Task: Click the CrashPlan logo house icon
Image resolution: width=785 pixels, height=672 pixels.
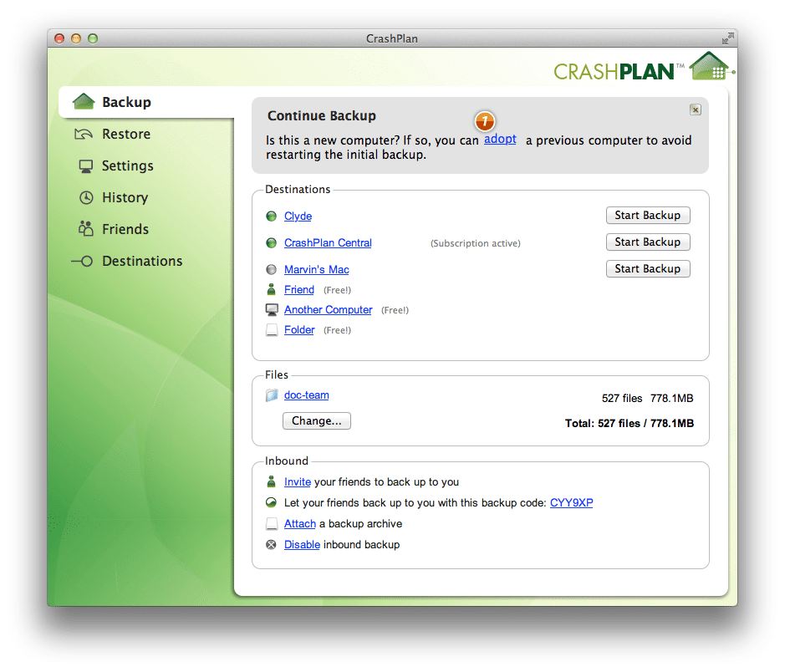Action: click(x=710, y=66)
